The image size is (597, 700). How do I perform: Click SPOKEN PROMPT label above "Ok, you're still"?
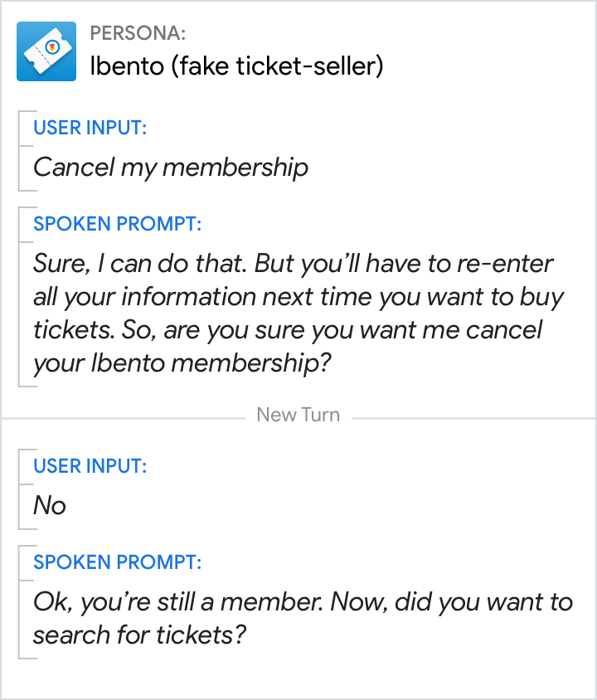[x=117, y=562]
